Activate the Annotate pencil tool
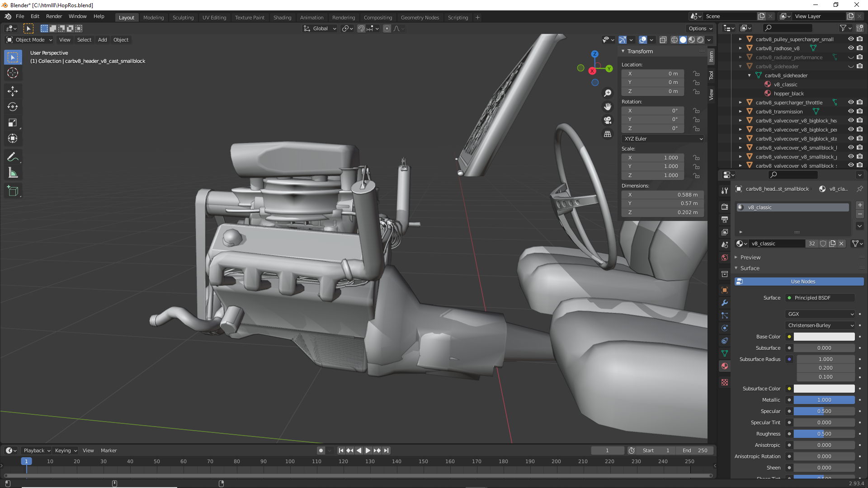Viewport: 868px width, 488px height. coord(13,157)
